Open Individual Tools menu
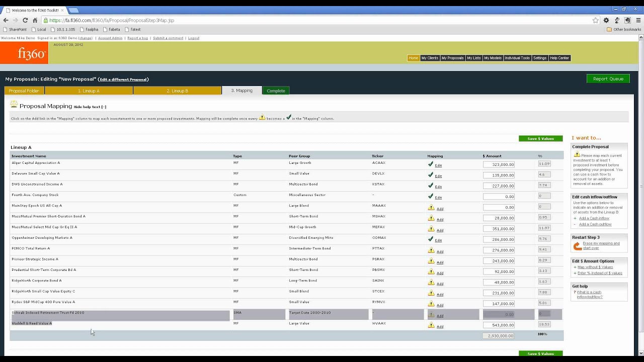The image size is (644, 362). [x=517, y=58]
